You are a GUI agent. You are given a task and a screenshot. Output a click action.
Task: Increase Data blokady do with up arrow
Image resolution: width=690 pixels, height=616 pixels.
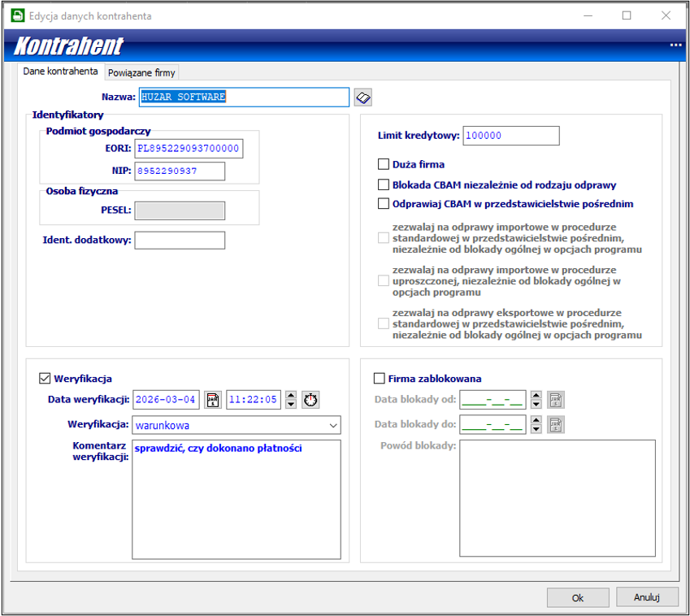(536, 421)
